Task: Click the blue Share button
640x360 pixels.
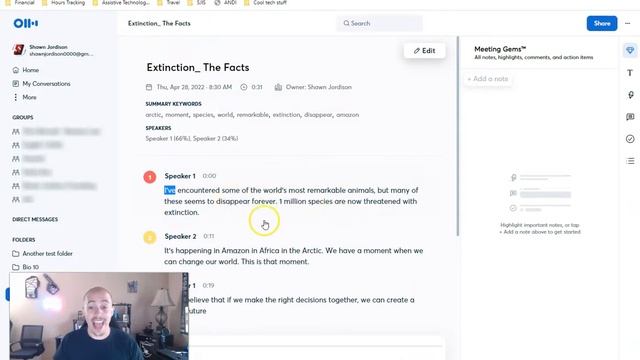Action: [602, 23]
